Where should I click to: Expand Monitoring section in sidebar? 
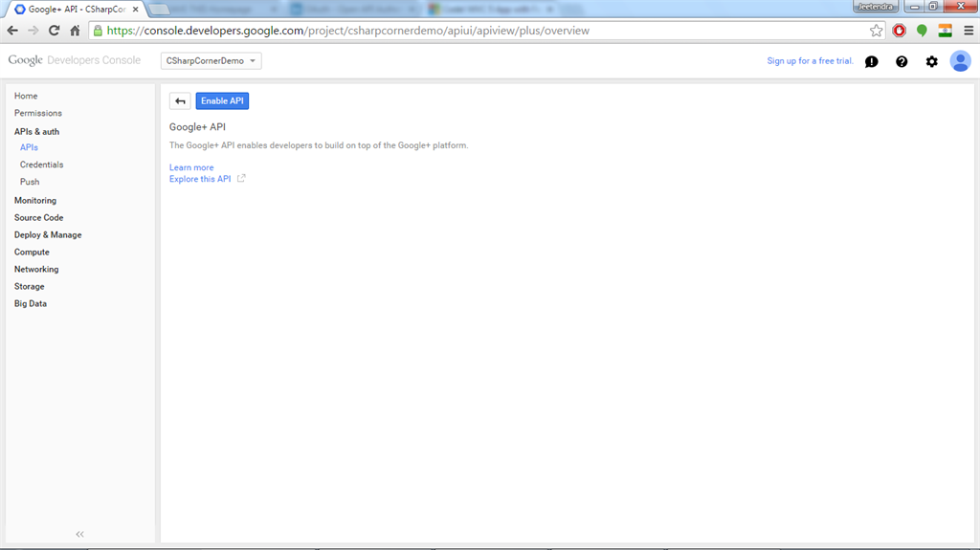point(35,201)
